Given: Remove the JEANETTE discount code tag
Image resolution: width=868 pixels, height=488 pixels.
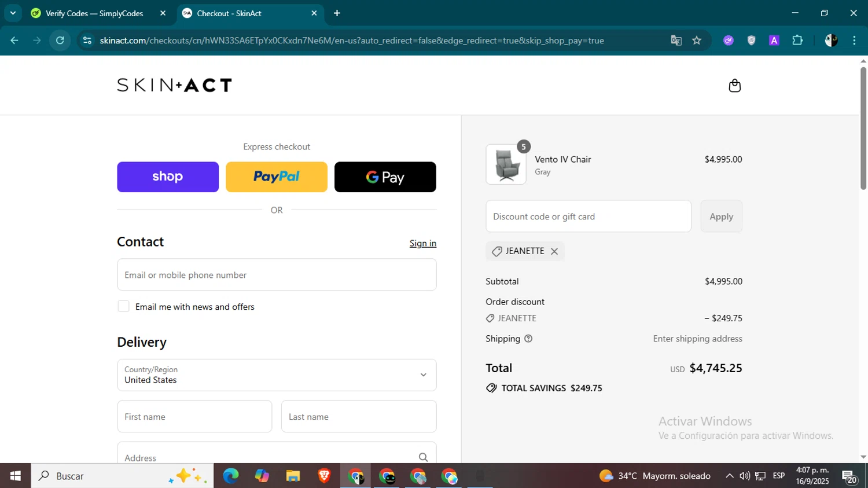Looking at the screenshot, I should click(554, 251).
